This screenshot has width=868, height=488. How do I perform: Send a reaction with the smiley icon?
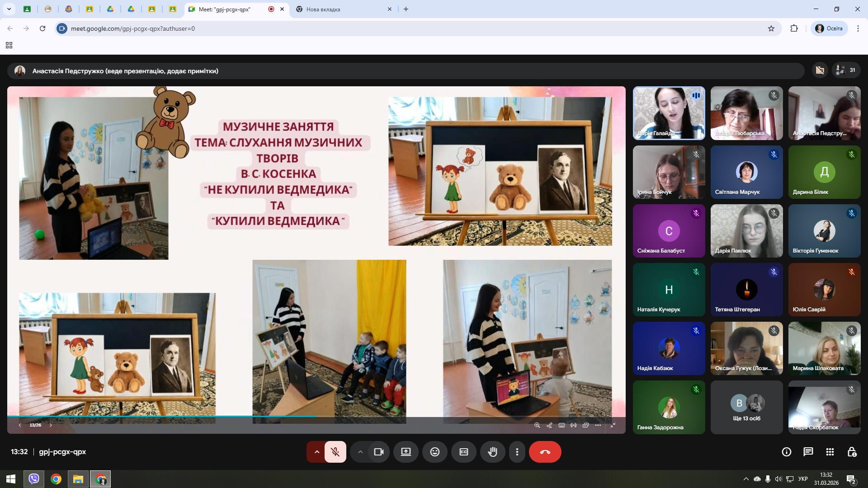click(435, 452)
